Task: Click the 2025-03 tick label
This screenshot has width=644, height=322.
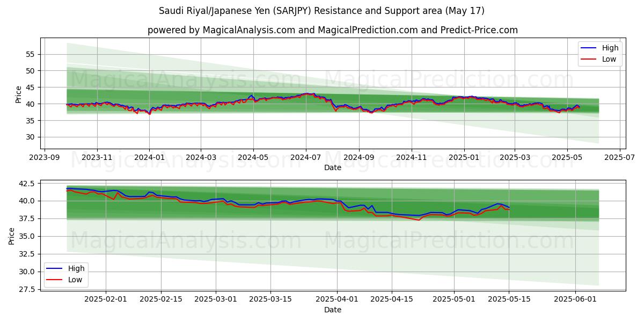Action: (515, 157)
